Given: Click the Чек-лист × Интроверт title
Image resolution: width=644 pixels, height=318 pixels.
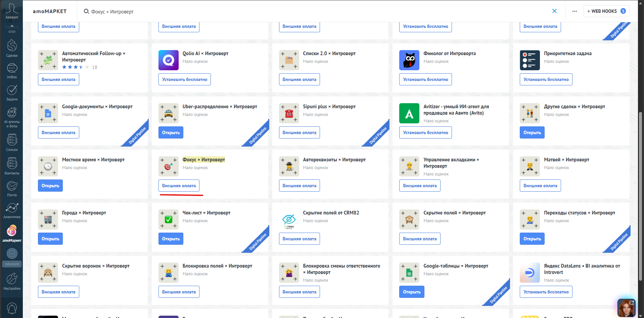Looking at the screenshot, I should (206, 213).
